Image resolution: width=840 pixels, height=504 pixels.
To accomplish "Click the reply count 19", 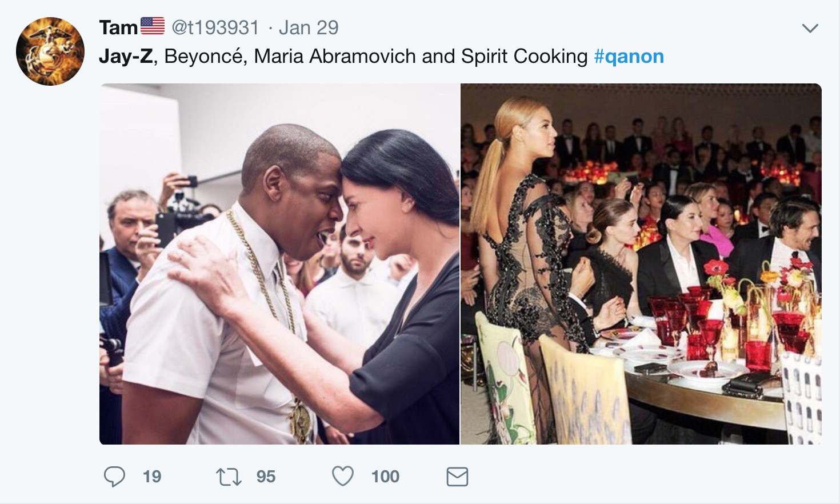I will point(152,477).
